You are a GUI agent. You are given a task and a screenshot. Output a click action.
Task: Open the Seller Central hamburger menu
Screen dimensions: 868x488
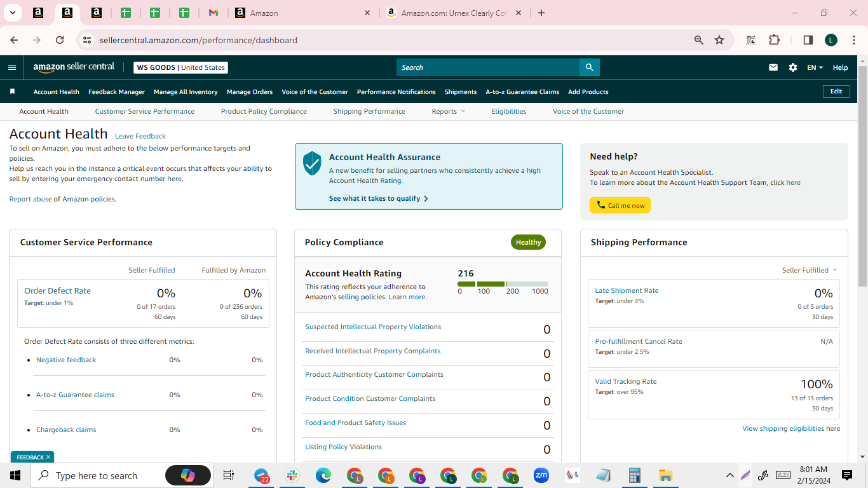click(12, 67)
